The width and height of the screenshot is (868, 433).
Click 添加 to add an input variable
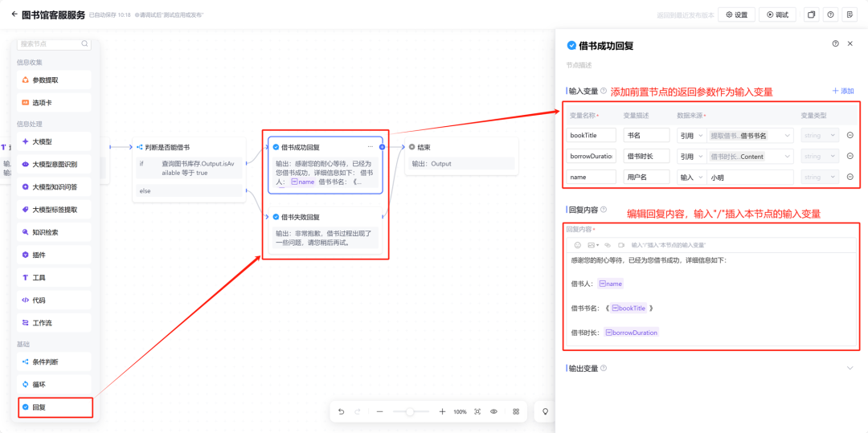point(843,92)
